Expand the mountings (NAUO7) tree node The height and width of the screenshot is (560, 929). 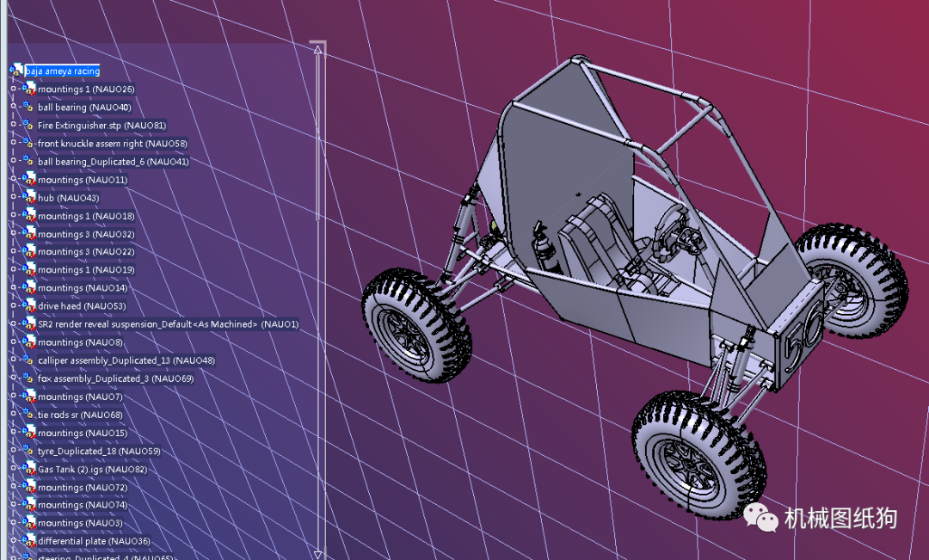13,397
